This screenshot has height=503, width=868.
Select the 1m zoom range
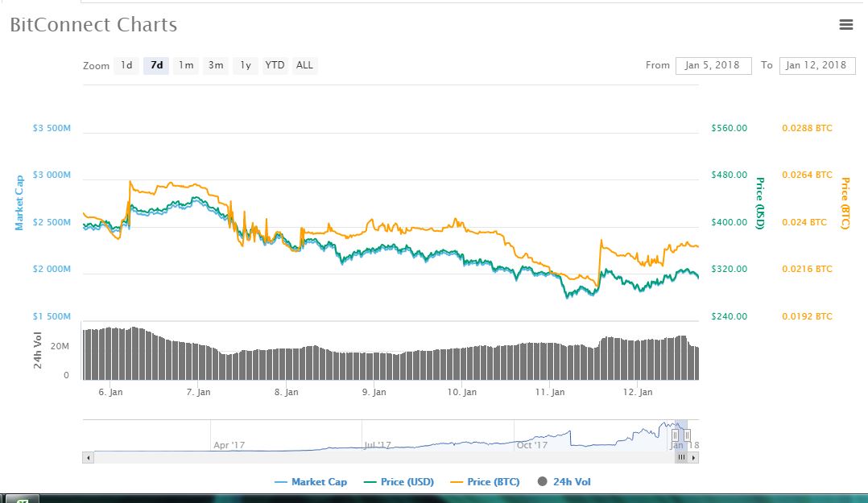tap(186, 65)
